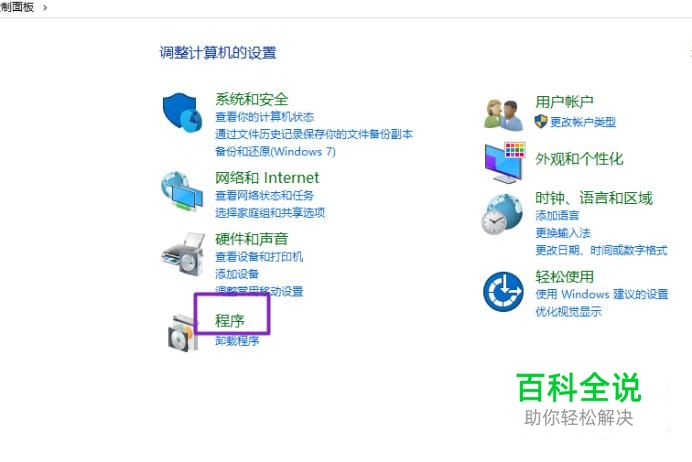
Task: Click the Clock, Language and Region globe icon
Action: [502, 214]
